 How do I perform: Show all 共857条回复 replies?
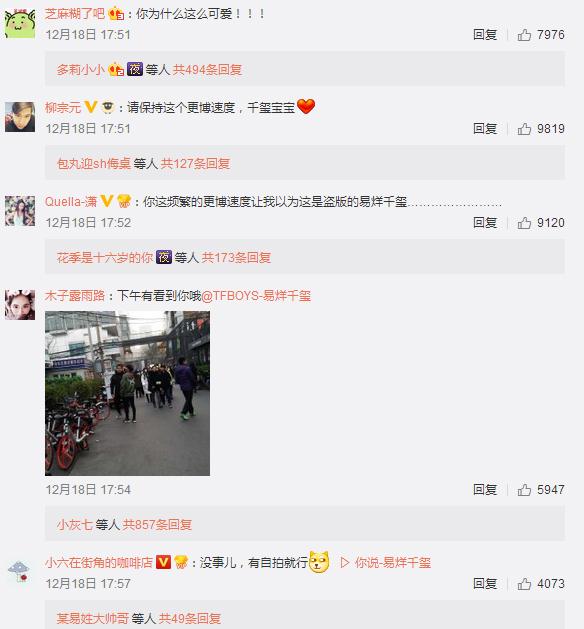(157, 525)
